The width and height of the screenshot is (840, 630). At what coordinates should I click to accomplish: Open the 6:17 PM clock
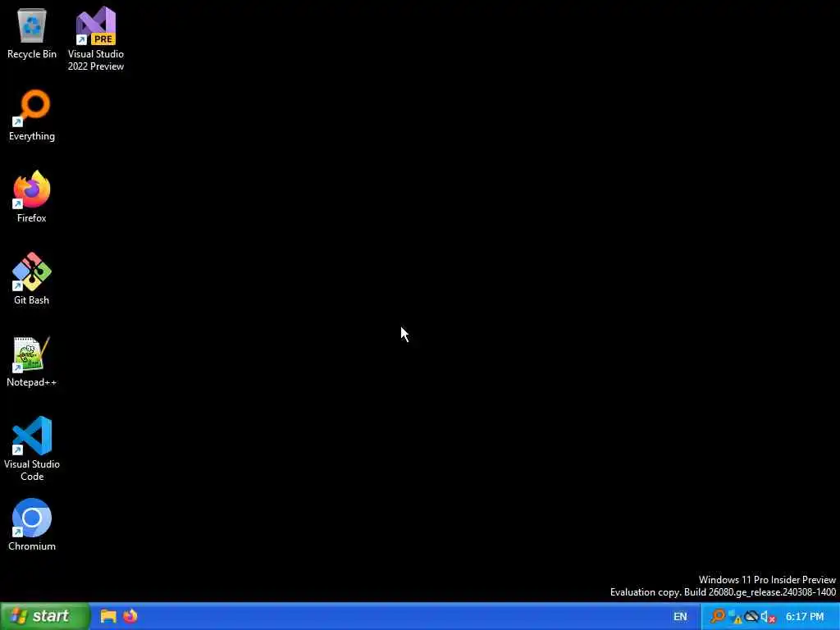pyautogui.click(x=805, y=617)
